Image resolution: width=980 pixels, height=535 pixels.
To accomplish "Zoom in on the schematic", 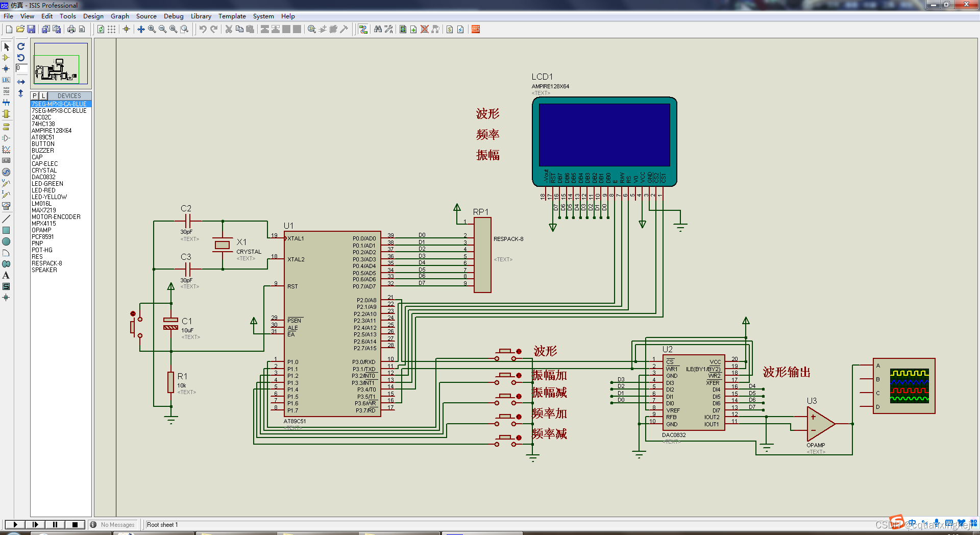I will (152, 29).
